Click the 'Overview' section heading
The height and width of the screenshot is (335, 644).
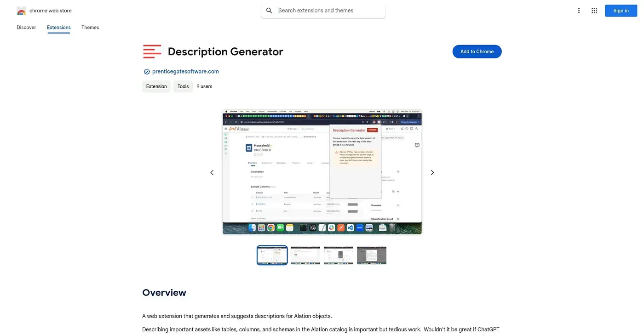[164, 293]
